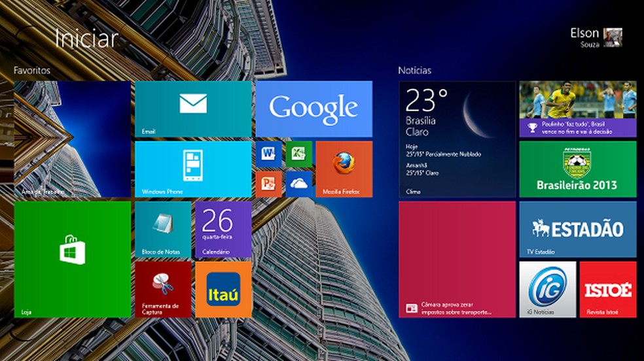
Task: Click the Elson Souza user account picture
Action: coord(613,38)
